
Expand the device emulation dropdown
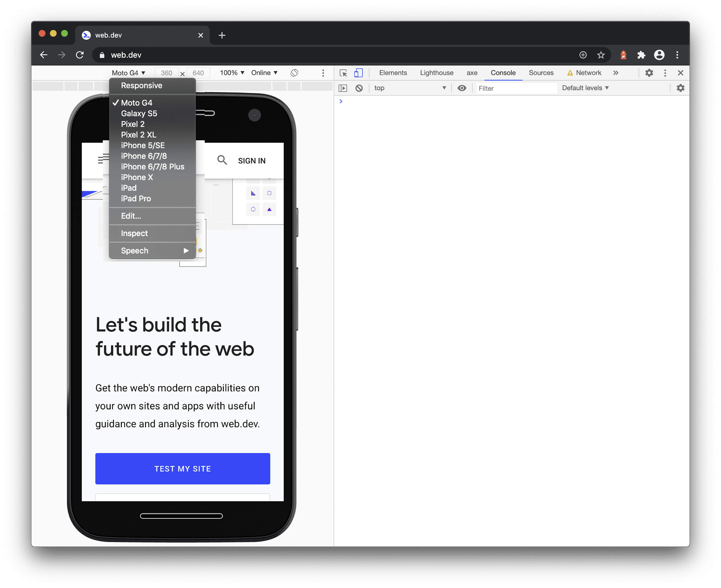tap(128, 73)
